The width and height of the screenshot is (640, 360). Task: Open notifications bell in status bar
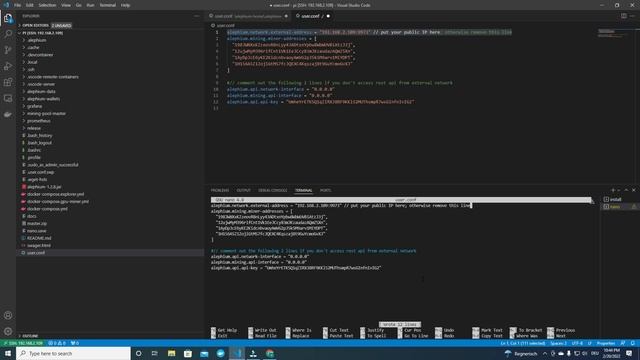click(x=632, y=343)
